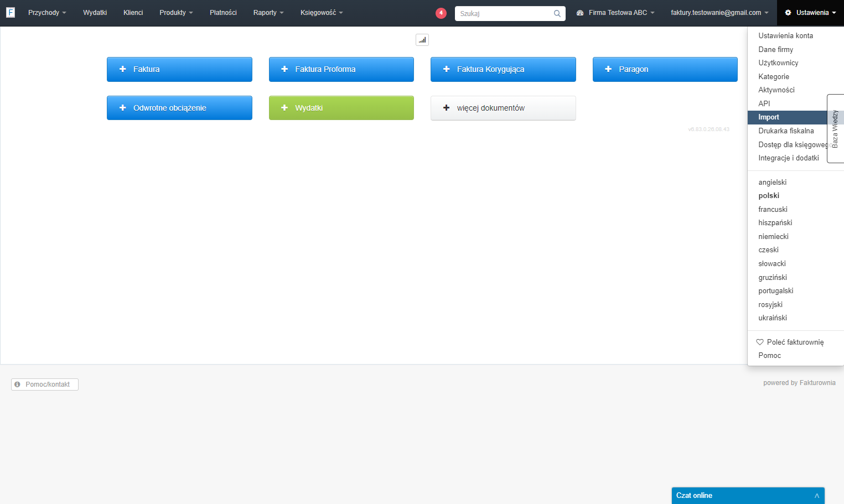Click the dashboard icon beside Firma Testowa ABC
The image size is (844, 504).
click(580, 13)
